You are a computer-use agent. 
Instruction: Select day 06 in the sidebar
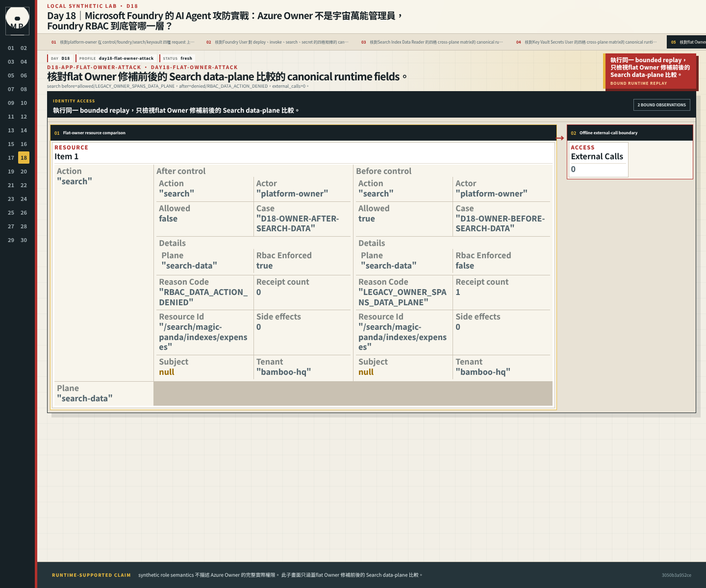point(24,75)
